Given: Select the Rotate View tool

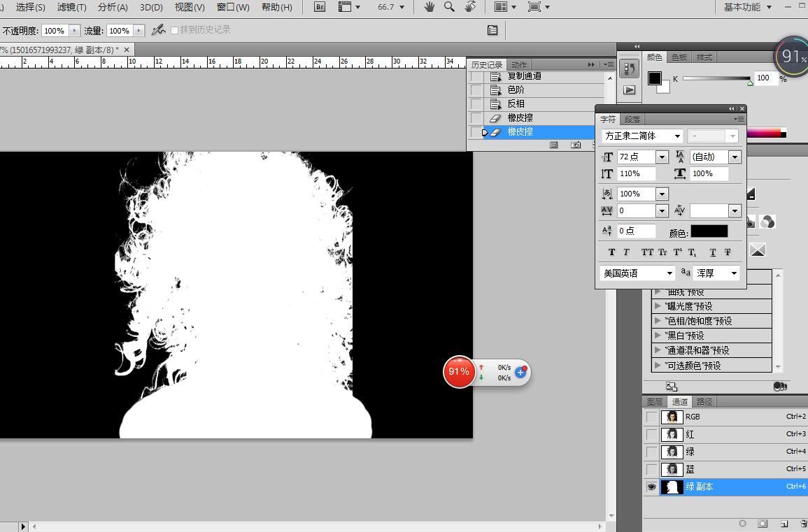Looking at the screenshot, I should click(x=470, y=7).
